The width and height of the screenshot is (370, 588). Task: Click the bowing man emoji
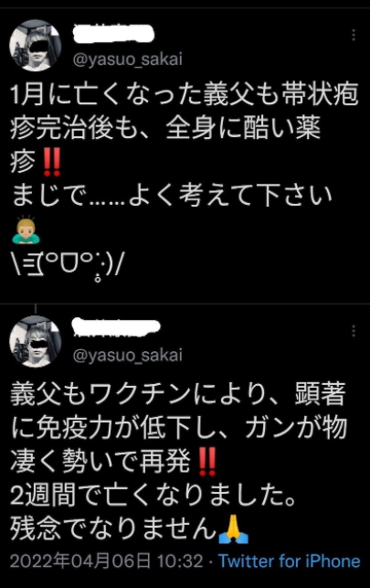coord(26,230)
